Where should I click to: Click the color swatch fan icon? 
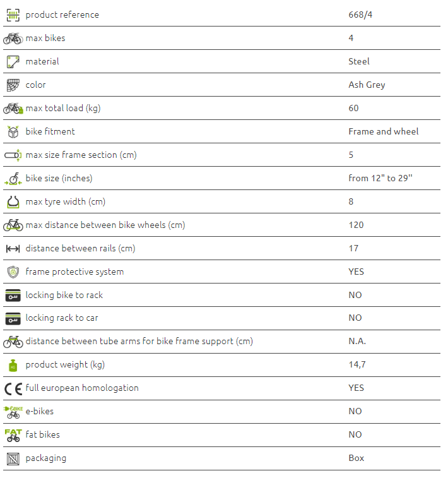13,85
